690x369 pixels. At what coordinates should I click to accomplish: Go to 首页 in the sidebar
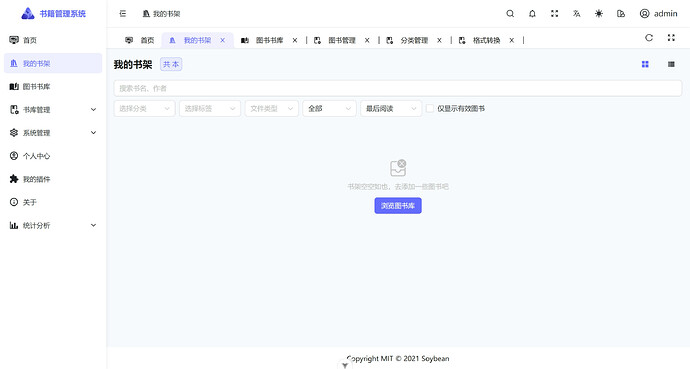coord(53,40)
